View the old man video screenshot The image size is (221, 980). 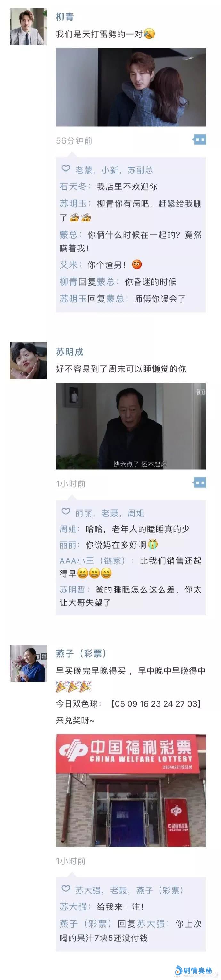131,426
